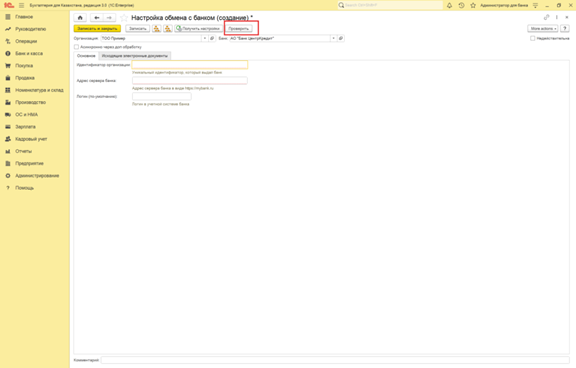Click the Комментарий field at bottom
This screenshot has width=576, height=368.
tap(335, 360)
